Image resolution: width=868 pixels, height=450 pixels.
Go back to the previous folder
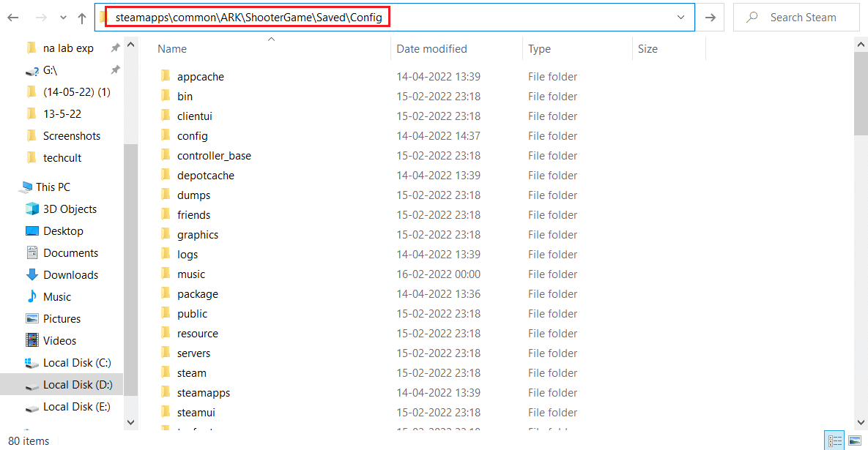[x=13, y=18]
